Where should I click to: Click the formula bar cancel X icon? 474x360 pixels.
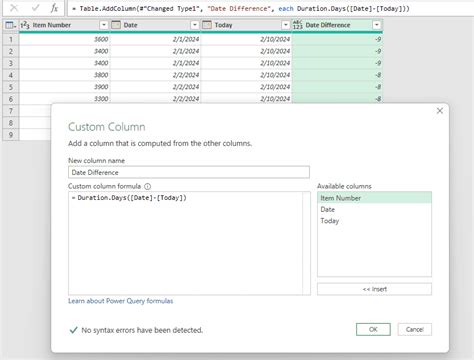coord(14,8)
